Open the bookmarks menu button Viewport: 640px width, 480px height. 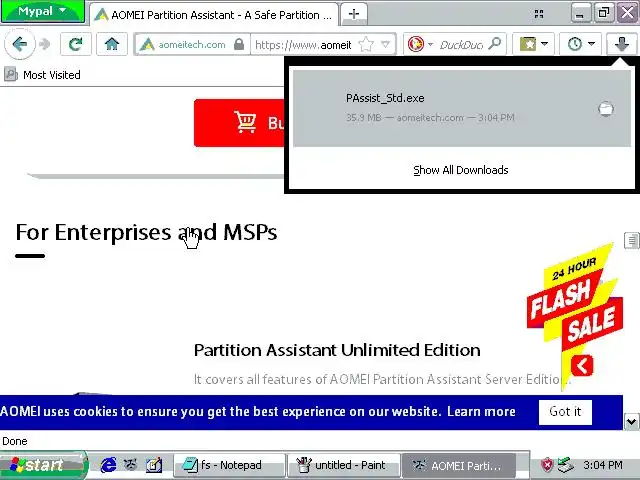[x=533, y=44]
